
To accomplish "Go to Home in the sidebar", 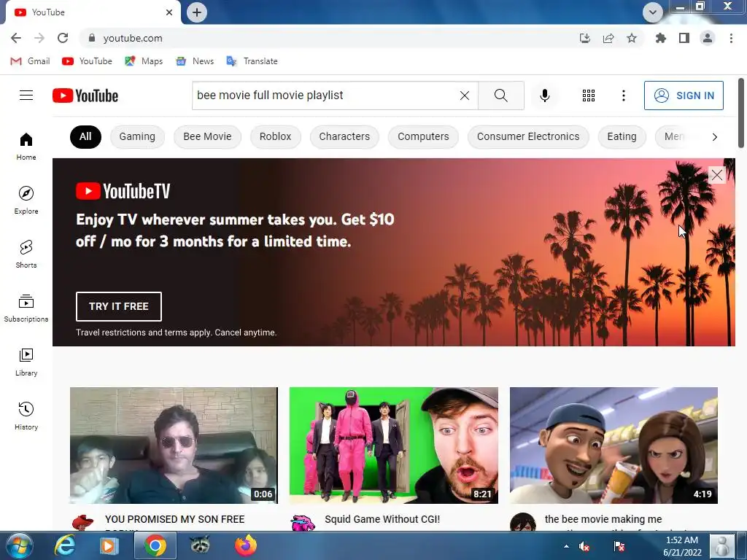I will (x=26, y=146).
